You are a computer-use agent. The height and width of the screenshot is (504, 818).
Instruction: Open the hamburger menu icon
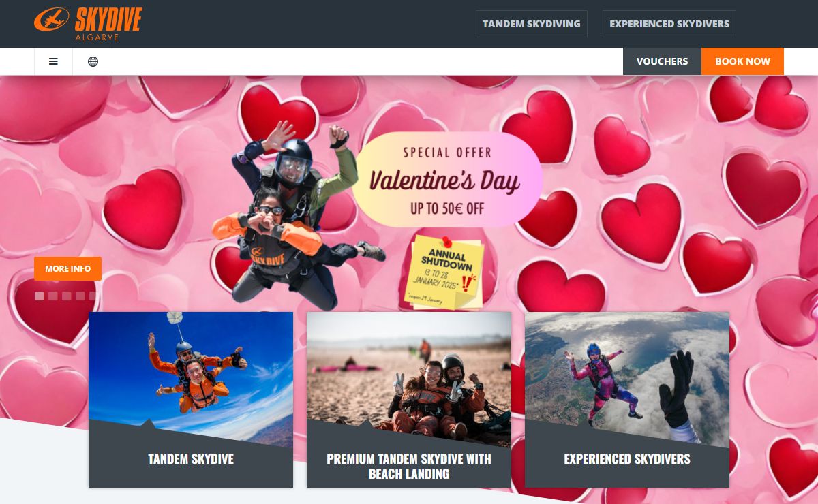point(53,61)
